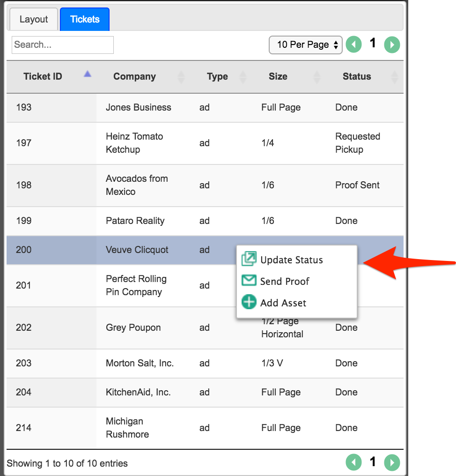Click inside the Search field

tap(62, 45)
